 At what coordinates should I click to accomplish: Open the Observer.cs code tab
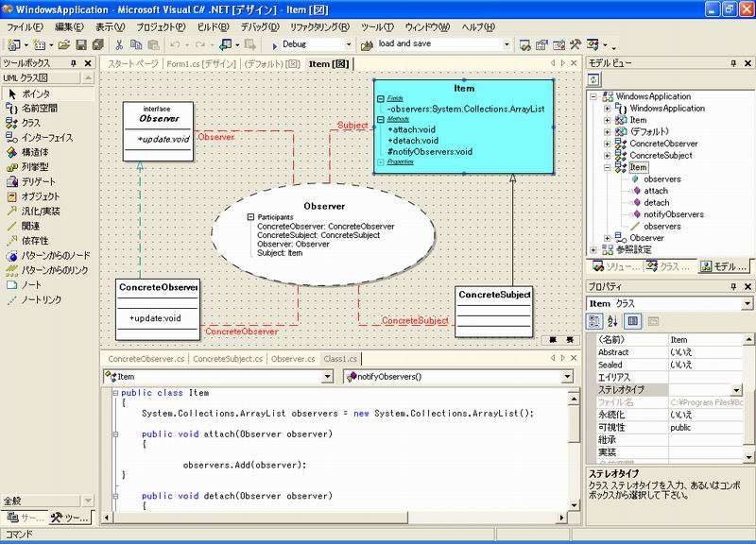(293, 359)
